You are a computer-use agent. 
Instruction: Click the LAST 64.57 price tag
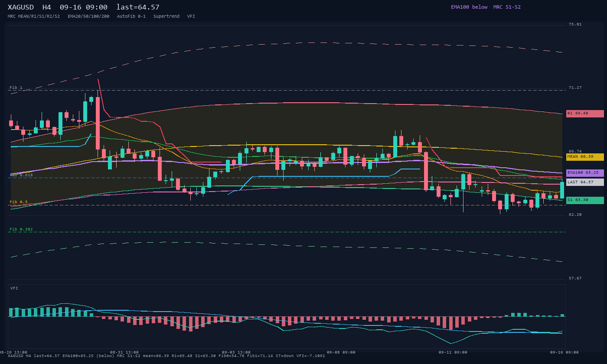click(585, 182)
